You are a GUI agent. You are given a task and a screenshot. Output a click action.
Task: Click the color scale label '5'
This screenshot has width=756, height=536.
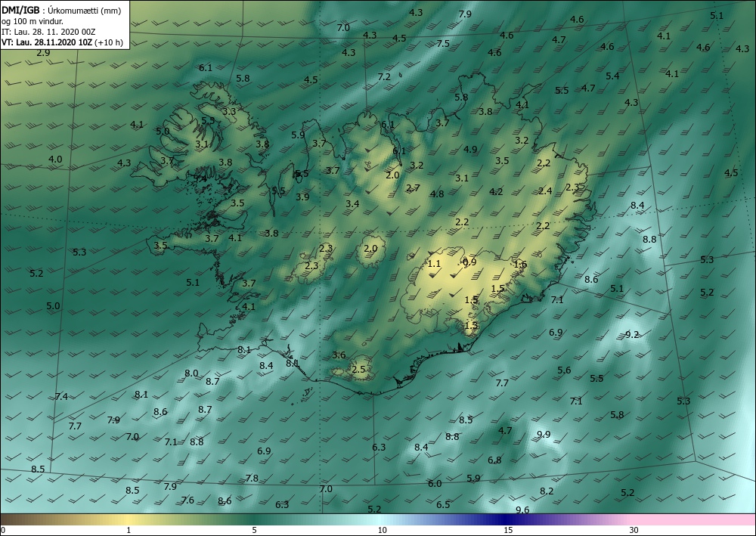pyautogui.click(x=254, y=531)
